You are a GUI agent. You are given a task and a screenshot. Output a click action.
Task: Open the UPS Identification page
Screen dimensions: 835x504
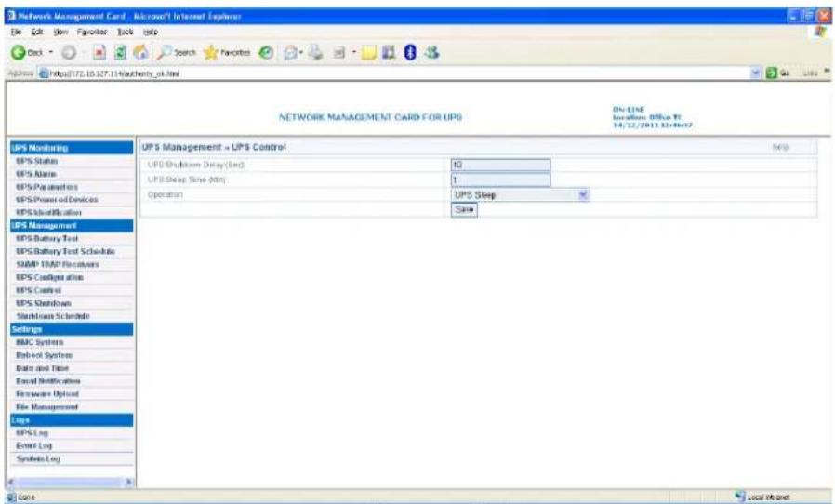[x=48, y=213]
